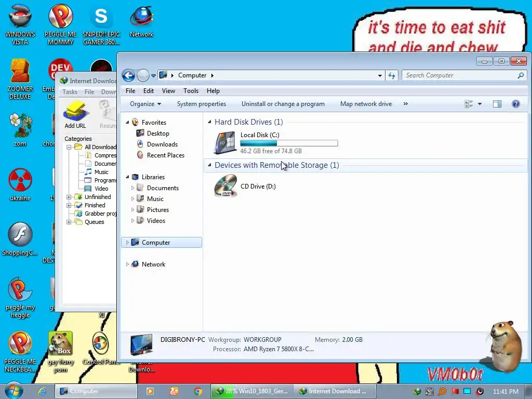Open the View menu in Explorer
Screen dimensions: 532x399
[x=168, y=91]
